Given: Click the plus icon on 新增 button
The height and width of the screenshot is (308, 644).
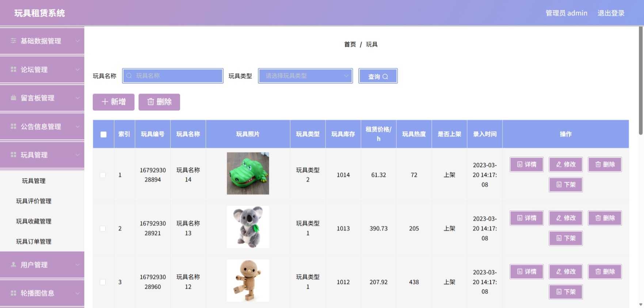Looking at the screenshot, I should click(x=105, y=102).
